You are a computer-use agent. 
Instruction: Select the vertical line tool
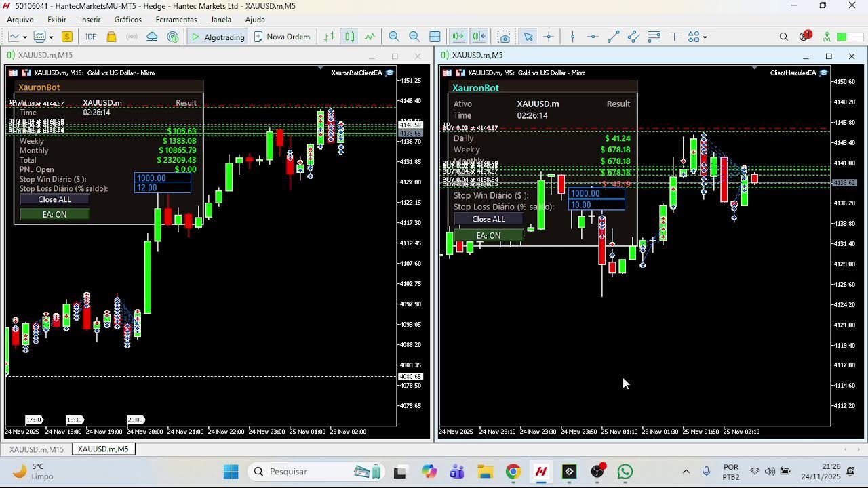(x=573, y=37)
